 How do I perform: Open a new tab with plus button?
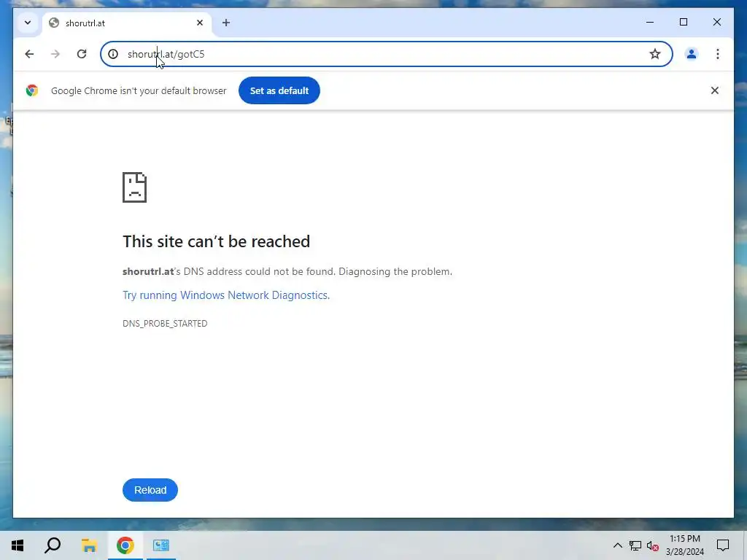point(226,23)
